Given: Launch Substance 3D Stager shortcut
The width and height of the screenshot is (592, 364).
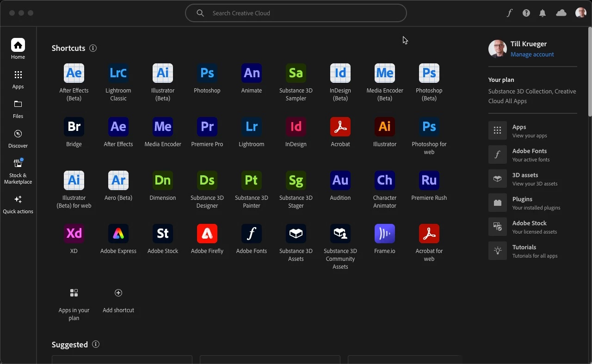Looking at the screenshot, I should pos(296,180).
